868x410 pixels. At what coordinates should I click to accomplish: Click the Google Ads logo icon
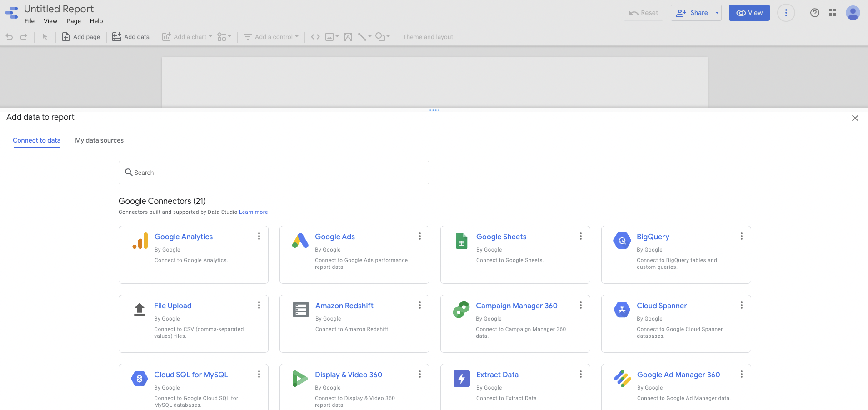[300, 241]
